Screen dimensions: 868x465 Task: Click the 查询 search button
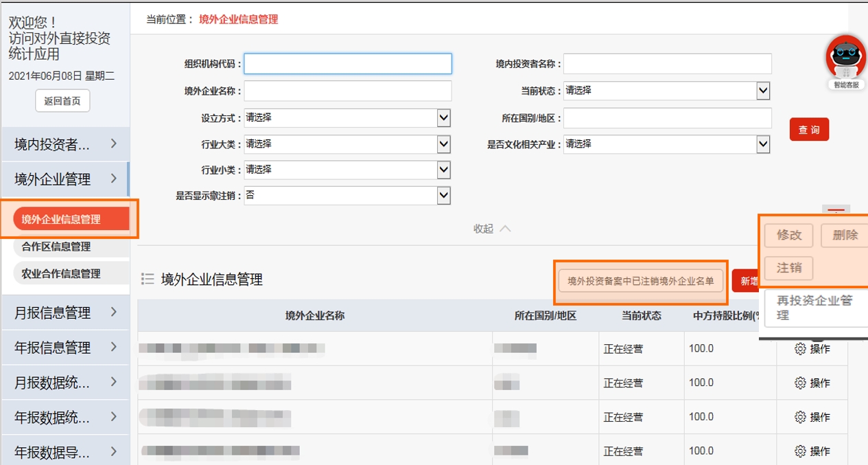point(809,129)
